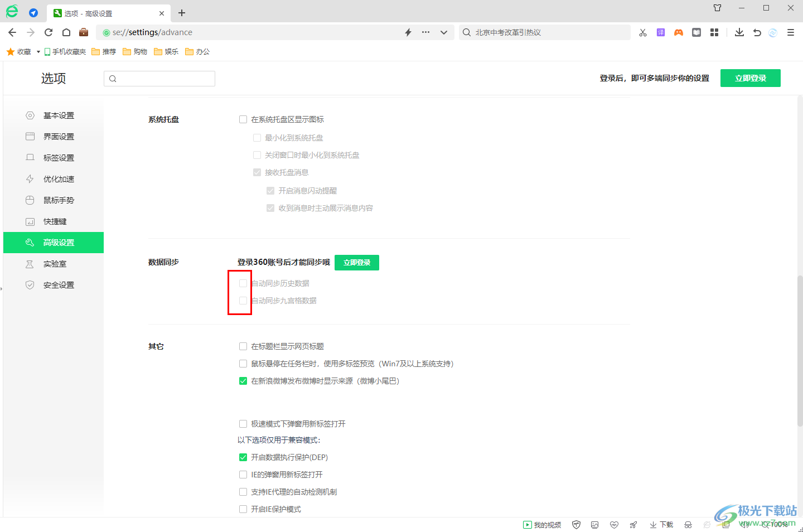This screenshot has width=803, height=532.
Task: Select 实验室 in the sidebar
Action: (x=54, y=264)
